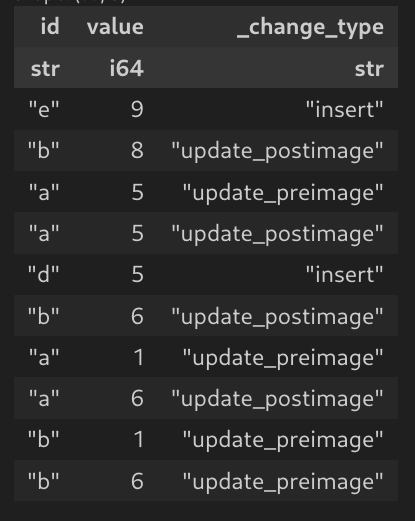Click "update_preimage" in the "b" row with value 1
The width and height of the screenshot is (415, 521).
click(x=283, y=440)
